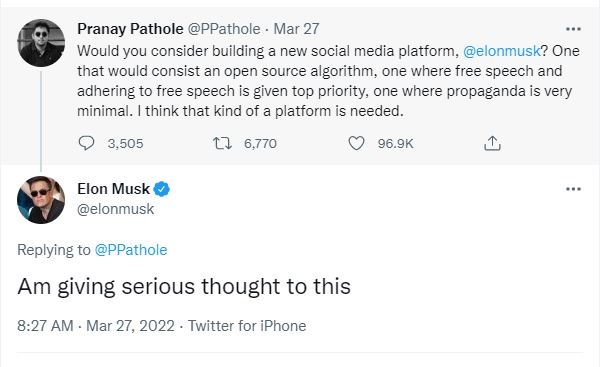Click the reply icon on Pranay's tweet

[x=86, y=143]
